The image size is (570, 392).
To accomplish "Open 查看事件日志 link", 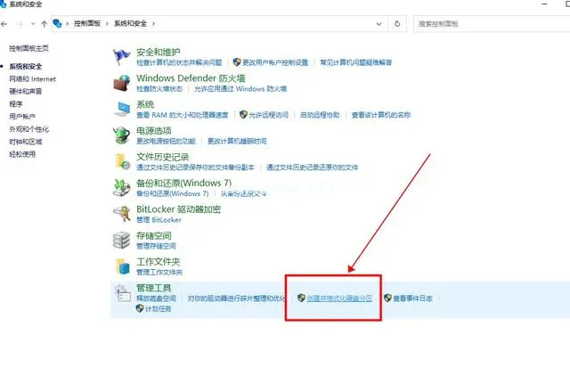I will pyautogui.click(x=412, y=298).
